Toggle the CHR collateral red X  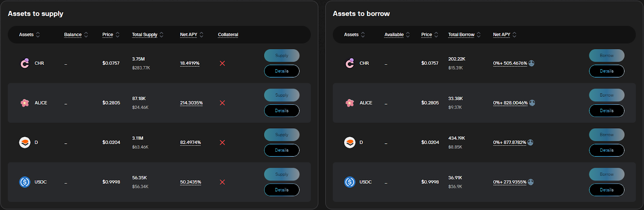click(222, 64)
